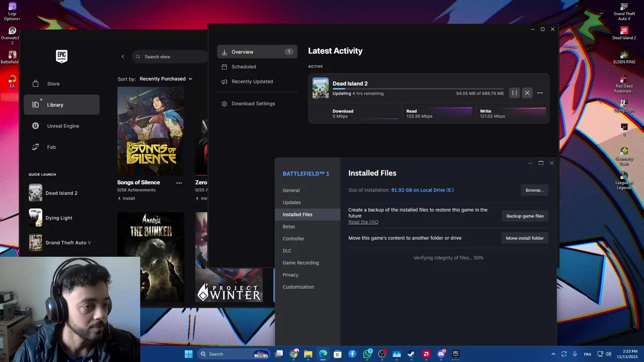This screenshot has width=644, height=362.
Task: Open Facebook from taskbar
Action: 352,354
